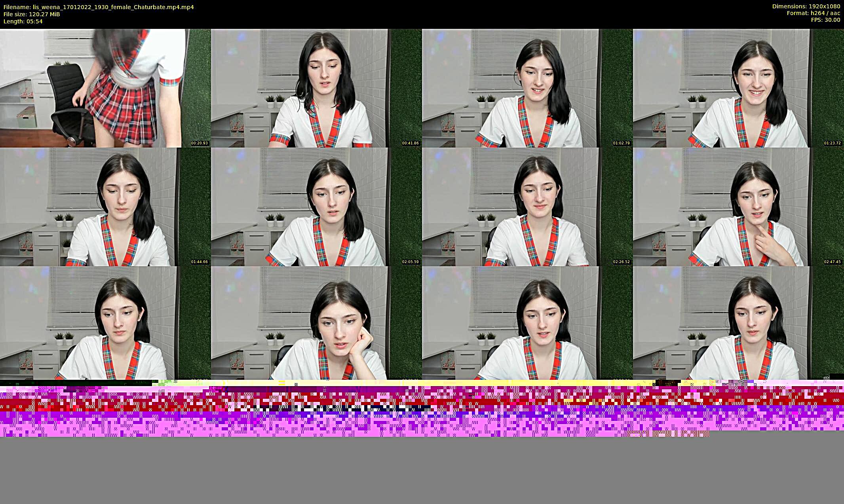The width and height of the screenshot is (844, 504).
Task: Click the third thumbnail in the bottom row
Action: (x=527, y=323)
